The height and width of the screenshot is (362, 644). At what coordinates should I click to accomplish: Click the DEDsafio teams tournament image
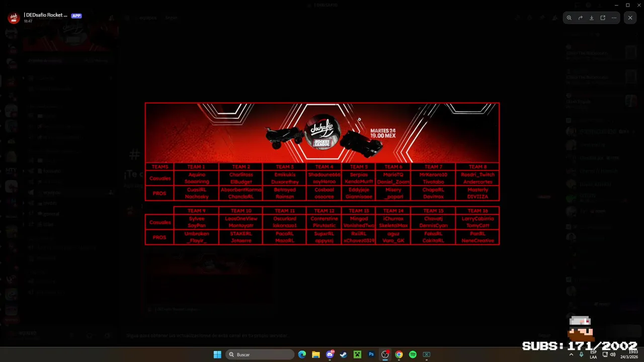click(x=322, y=174)
